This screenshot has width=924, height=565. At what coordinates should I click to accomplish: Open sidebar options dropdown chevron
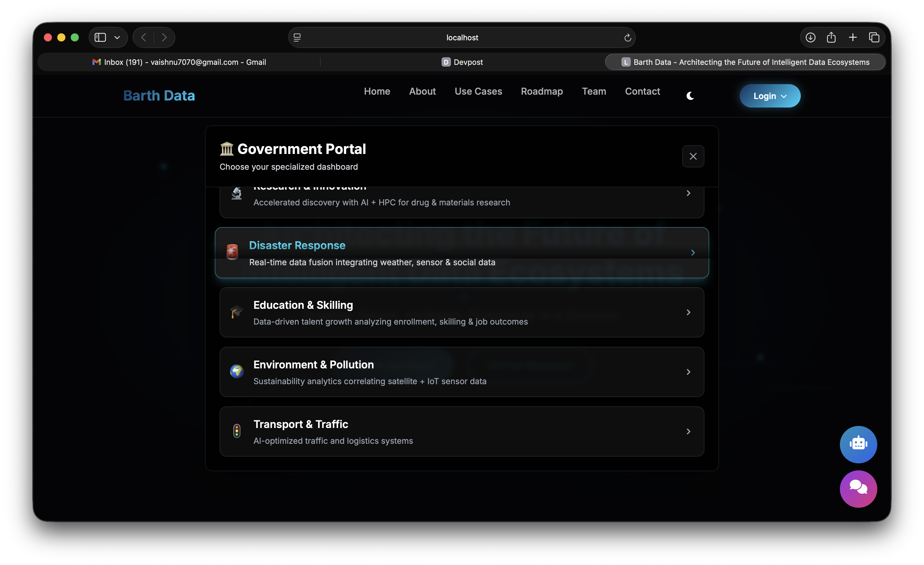pyautogui.click(x=117, y=37)
